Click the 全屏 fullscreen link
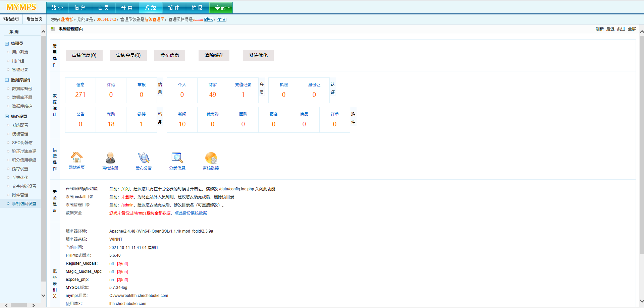Viewport: 644px width, 308px height. 632,29
